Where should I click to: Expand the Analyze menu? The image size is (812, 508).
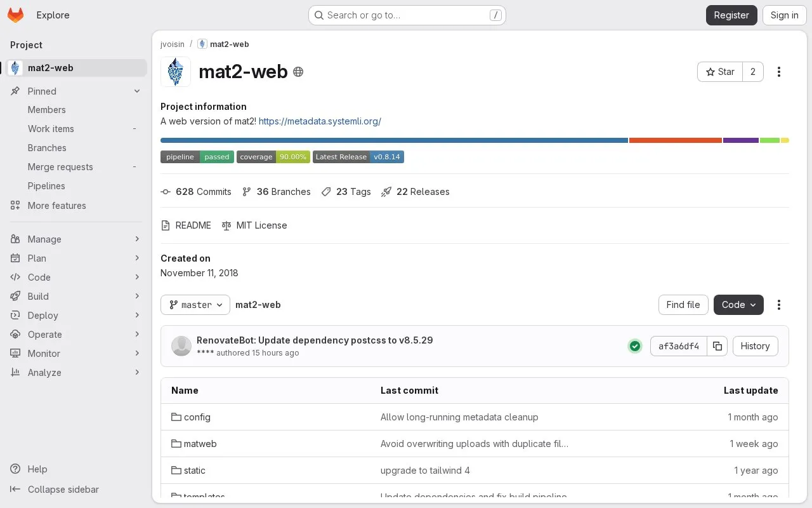pos(77,373)
